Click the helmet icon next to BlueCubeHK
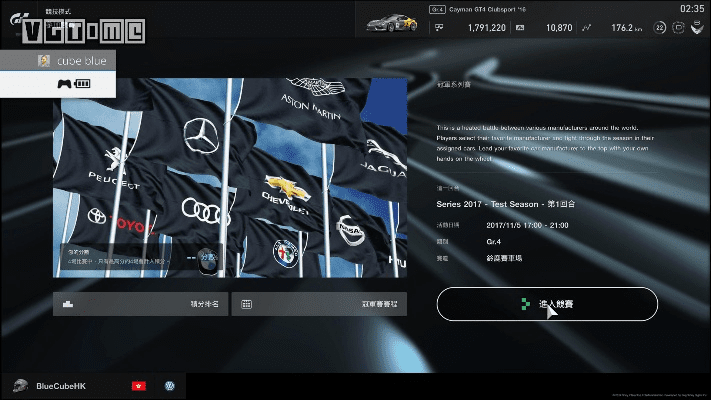The image size is (711, 400). [19, 385]
